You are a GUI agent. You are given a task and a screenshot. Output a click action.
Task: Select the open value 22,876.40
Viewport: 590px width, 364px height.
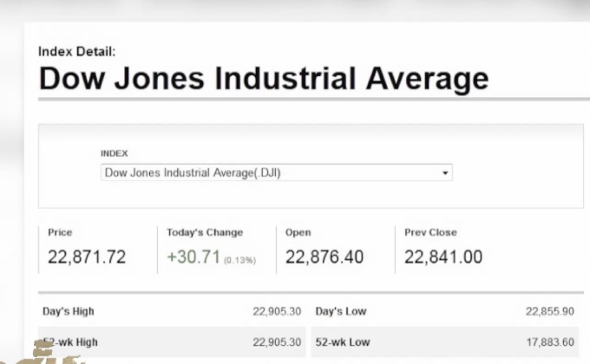(x=324, y=257)
